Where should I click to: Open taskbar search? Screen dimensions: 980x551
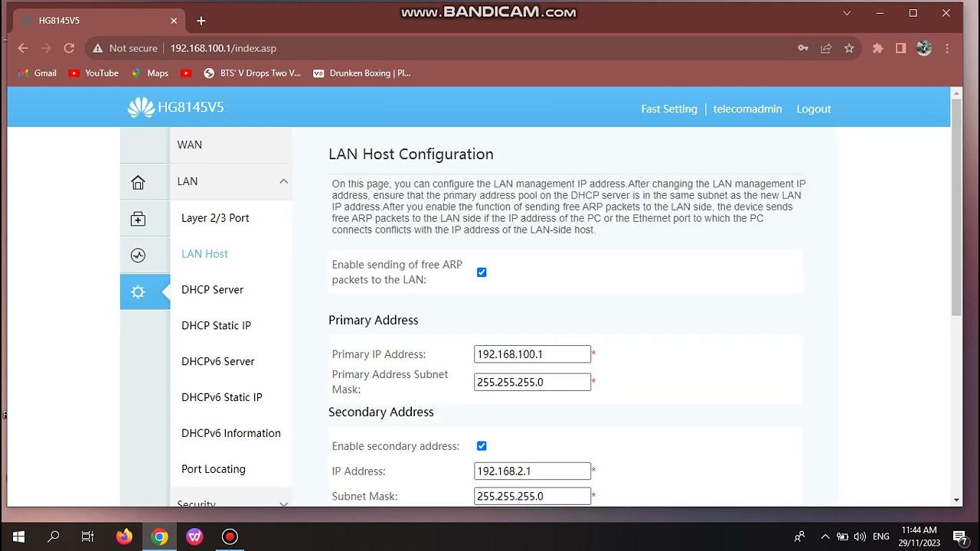click(53, 536)
